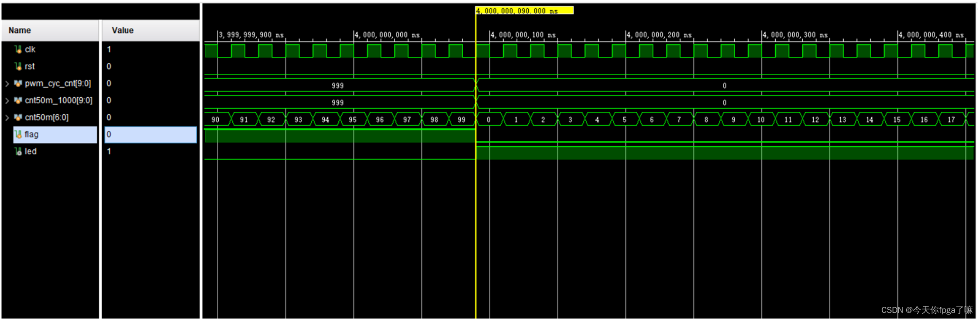This screenshot has width=980, height=319.
Task: Click the 999 value in pwm_cyc_cnt waveform
Action: click(337, 86)
